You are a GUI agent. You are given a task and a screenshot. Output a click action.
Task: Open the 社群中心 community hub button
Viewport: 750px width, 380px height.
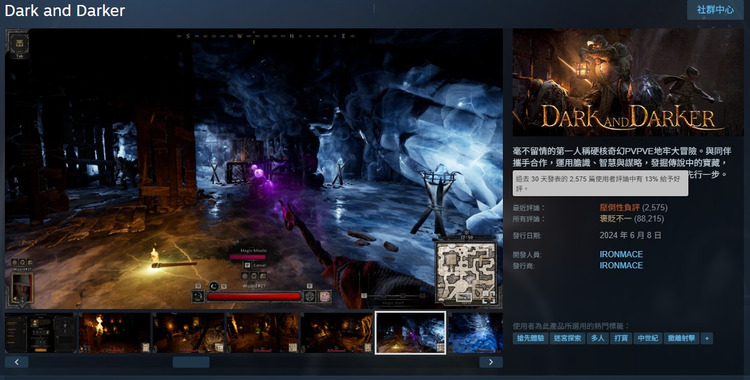coord(715,10)
